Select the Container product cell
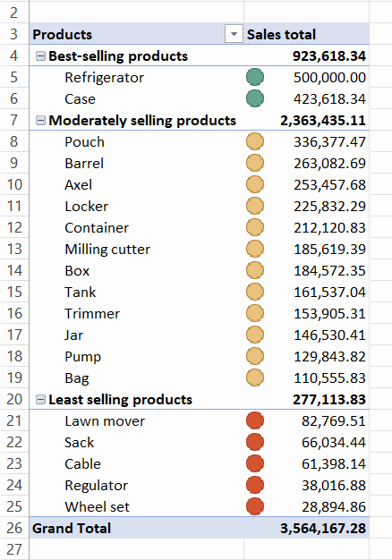Screen dimensions: 392x560 (x=137, y=227)
